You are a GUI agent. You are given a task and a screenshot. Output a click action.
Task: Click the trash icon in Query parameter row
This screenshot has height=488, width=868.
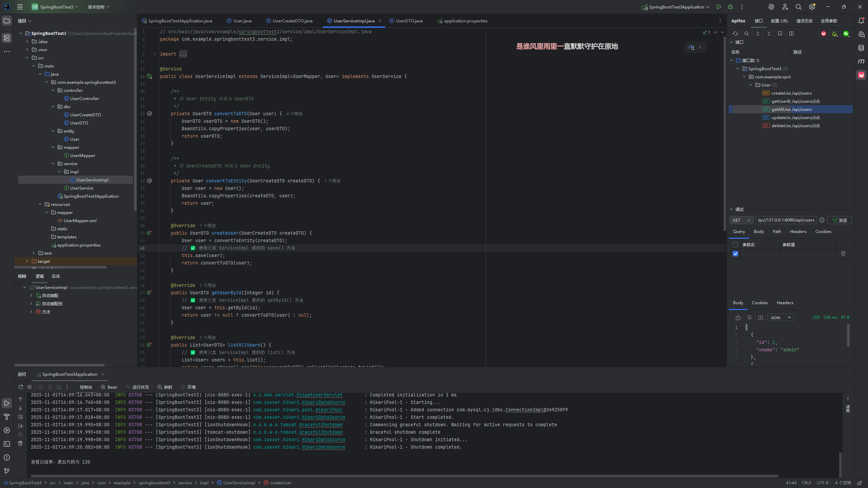843,254
